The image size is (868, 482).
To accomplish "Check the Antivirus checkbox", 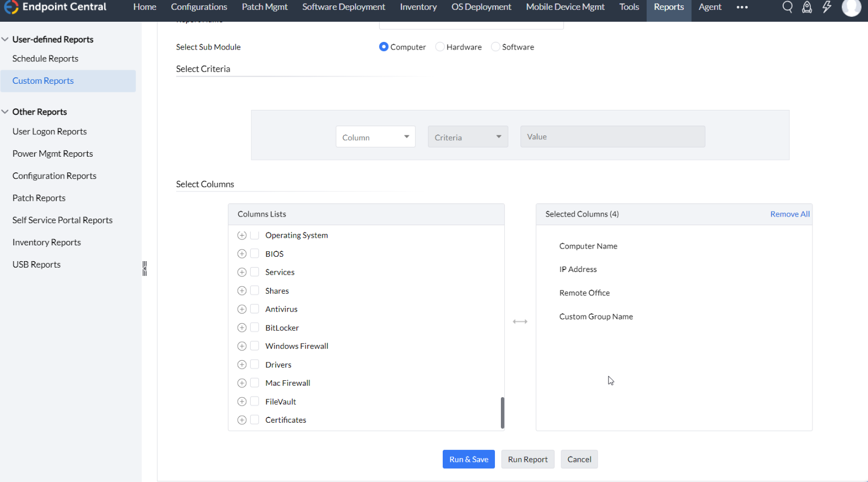I will click(x=255, y=309).
